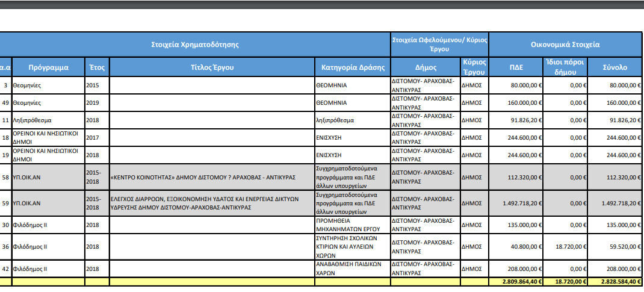Click the ΠΔΕ total 2.809.864,40 € cell
This screenshot has width=644, height=292.
point(516,281)
